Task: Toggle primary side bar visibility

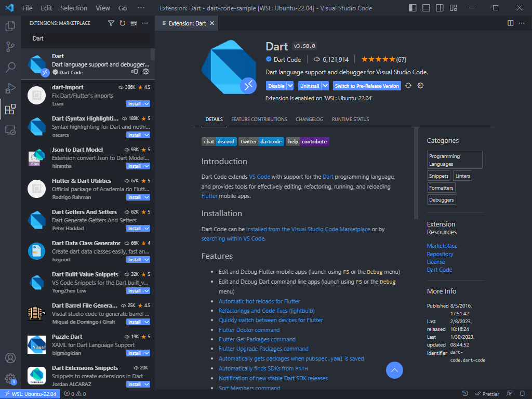Action: pyautogui.click(x=413, y=8)
